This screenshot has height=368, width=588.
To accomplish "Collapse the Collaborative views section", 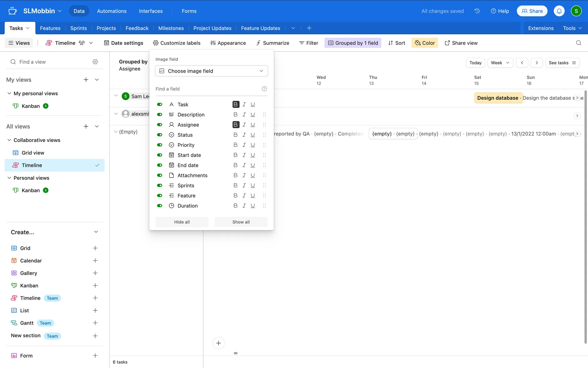I will point(9,140).
